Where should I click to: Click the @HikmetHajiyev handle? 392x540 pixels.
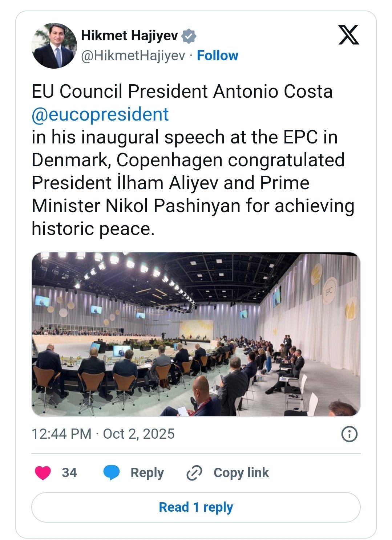click(x=133, y=56)
